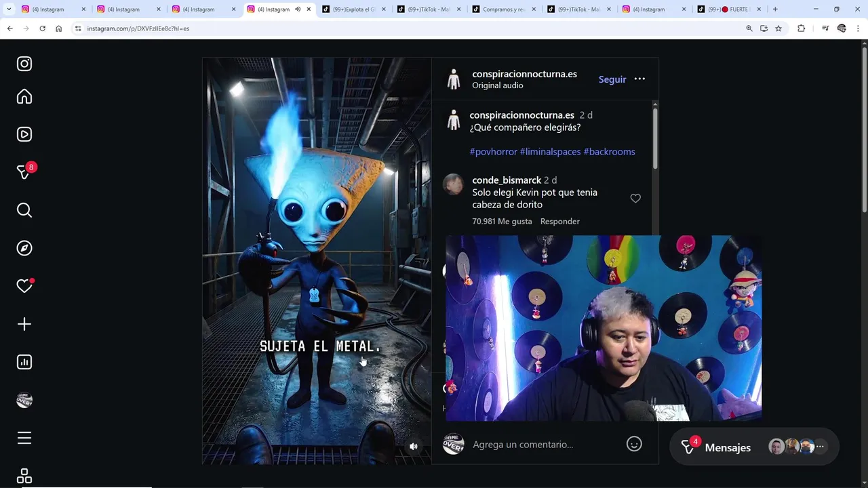Click the comments panel scrollbar
Image resolution: width=868 pixels, height=488 pixels.
(654, 139)
